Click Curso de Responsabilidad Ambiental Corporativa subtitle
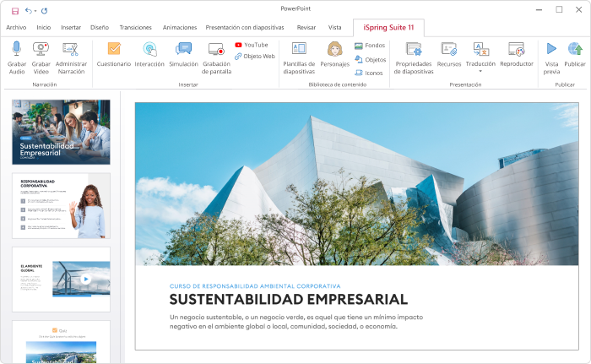 [255, 286]
